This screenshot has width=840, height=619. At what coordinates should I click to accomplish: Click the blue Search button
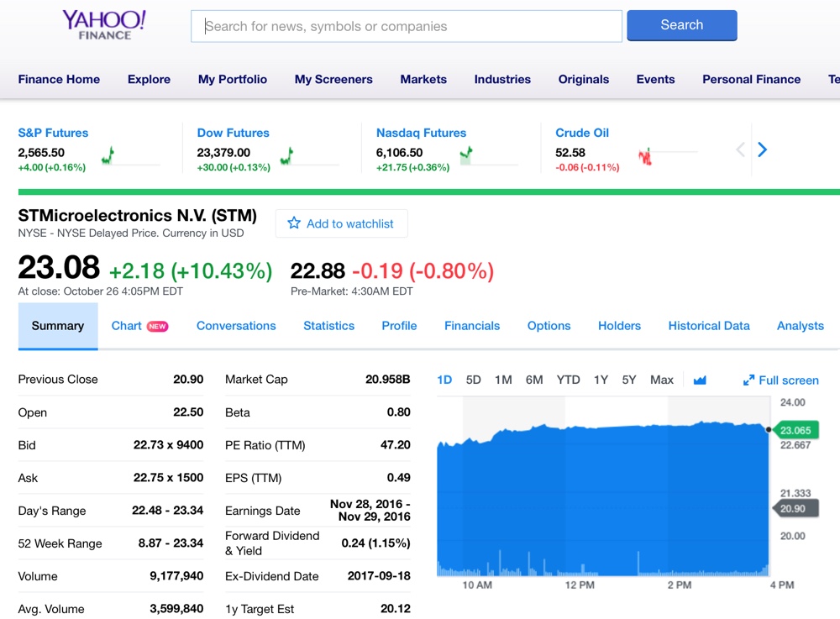tap(682, 25)
